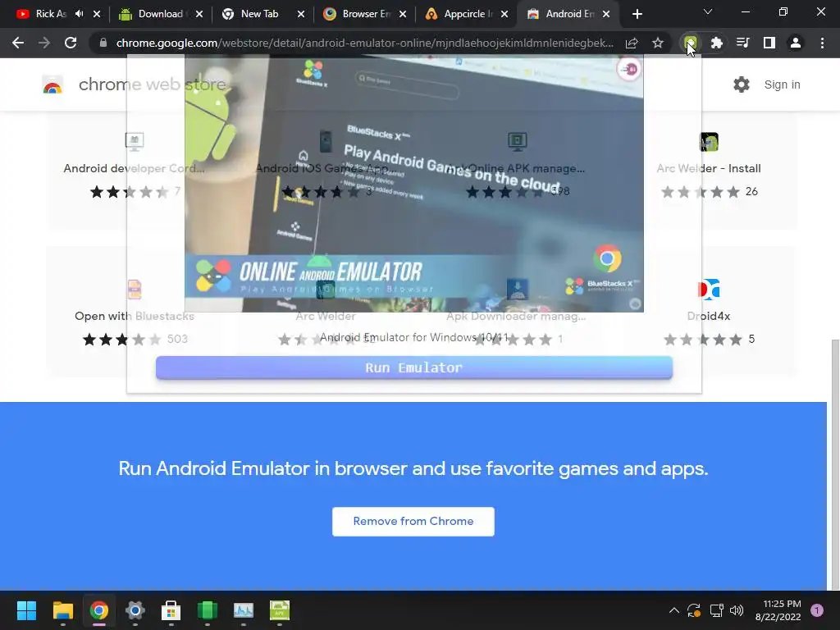Open the Windows Start menu
The image size is (840, 630).
coord(26,610)
